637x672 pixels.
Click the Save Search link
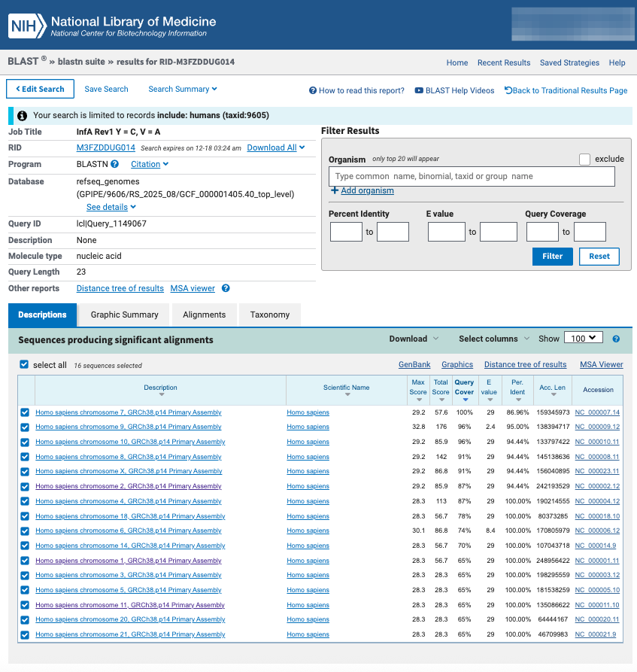(x=106, y=89)
